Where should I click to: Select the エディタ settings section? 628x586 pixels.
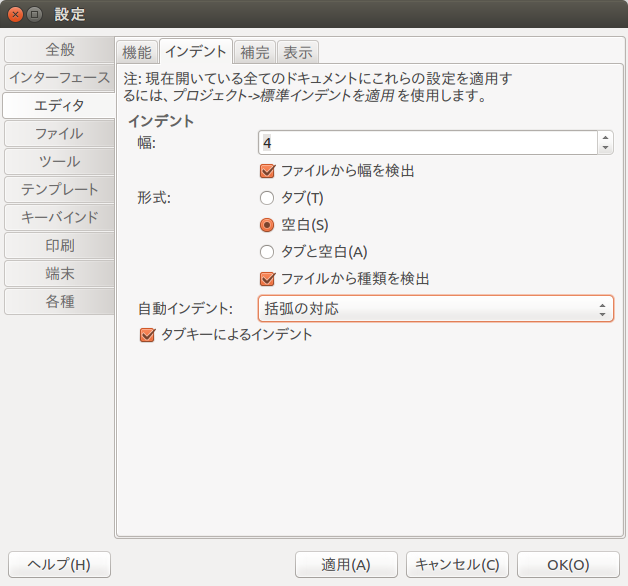click(x=59, y=106)
